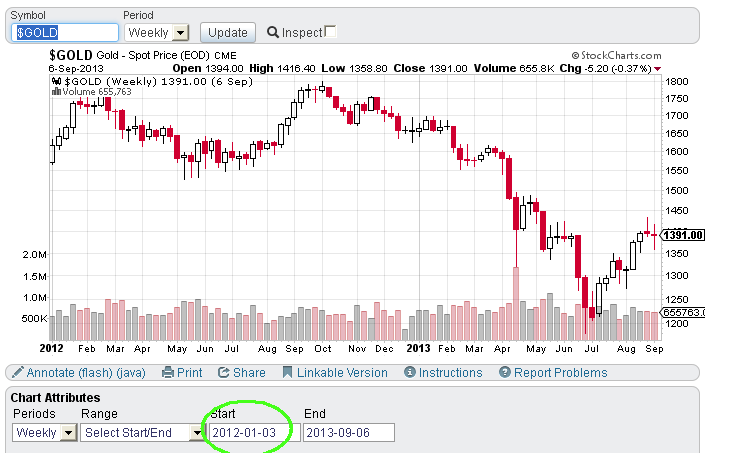Viewport: 733px width, 453px height.
Task: Enable the Inspect checkbox
Action: tap(330, 31)
